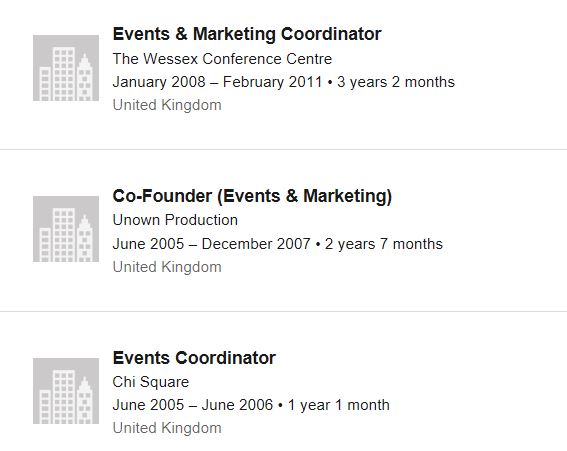Click the divider line below the Wessex entry
This screenshot has height=451, width=567.
(x=284, y=149)
